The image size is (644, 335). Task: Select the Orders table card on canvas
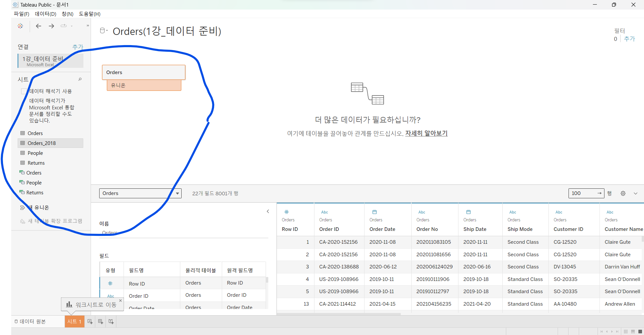tap(144, 72)
